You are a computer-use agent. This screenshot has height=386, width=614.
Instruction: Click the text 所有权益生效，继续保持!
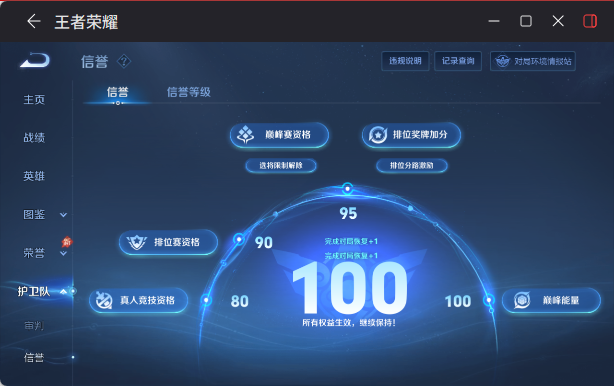tap(349, 323)
